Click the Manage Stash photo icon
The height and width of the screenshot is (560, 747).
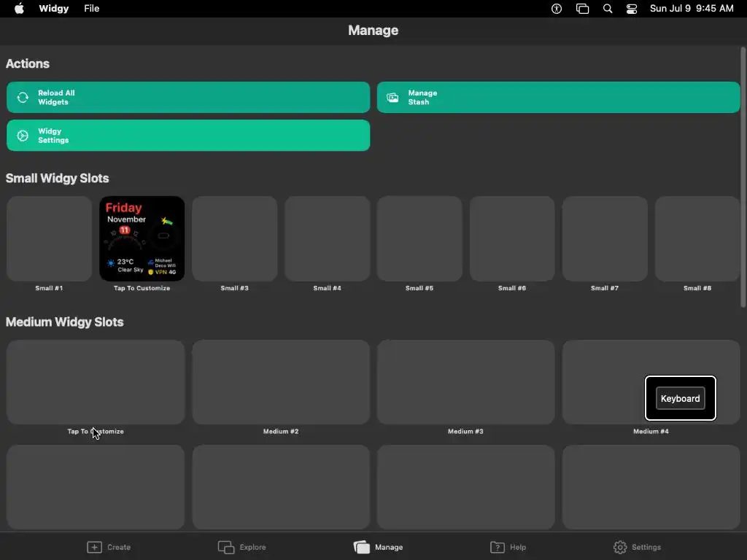(x=392, y=98)
